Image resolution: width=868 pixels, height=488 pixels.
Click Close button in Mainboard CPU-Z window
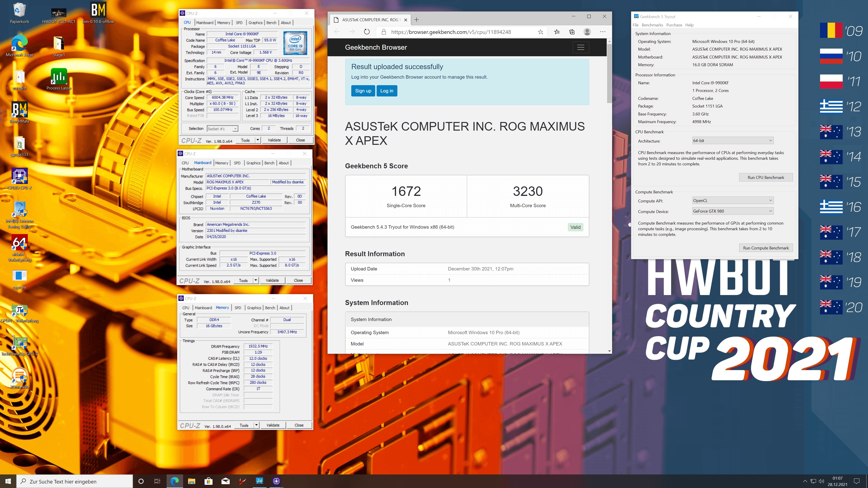click(x=298, y=280)
